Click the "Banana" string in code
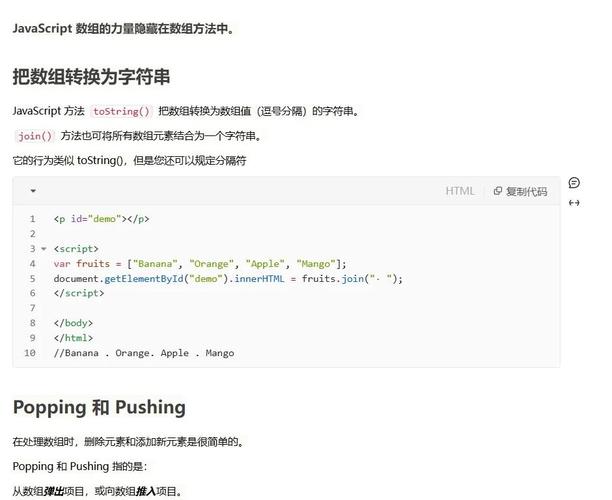This screenshot has height=500, width=612. [x=155, y=264]
